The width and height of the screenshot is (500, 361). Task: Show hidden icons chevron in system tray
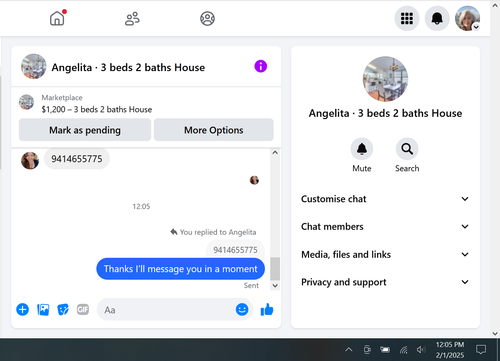pos(349,350)
